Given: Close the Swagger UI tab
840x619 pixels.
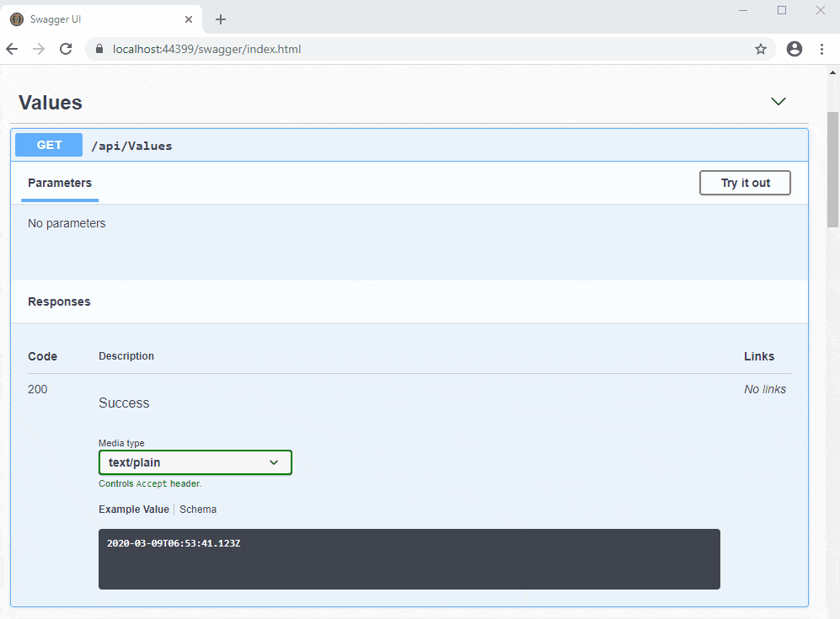Looking at the screenshot, I should tap(189, 19).
